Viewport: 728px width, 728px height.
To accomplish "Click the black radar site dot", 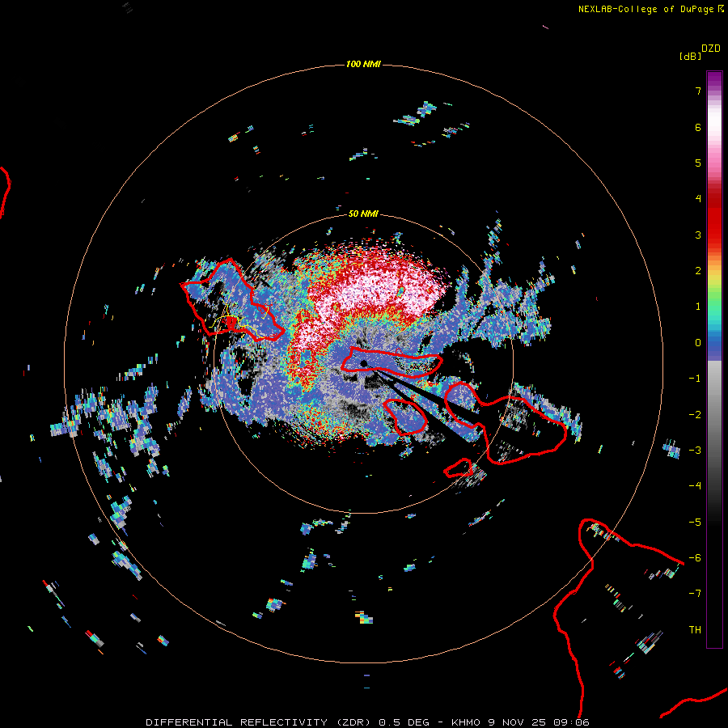I will (x=363, y=363).
